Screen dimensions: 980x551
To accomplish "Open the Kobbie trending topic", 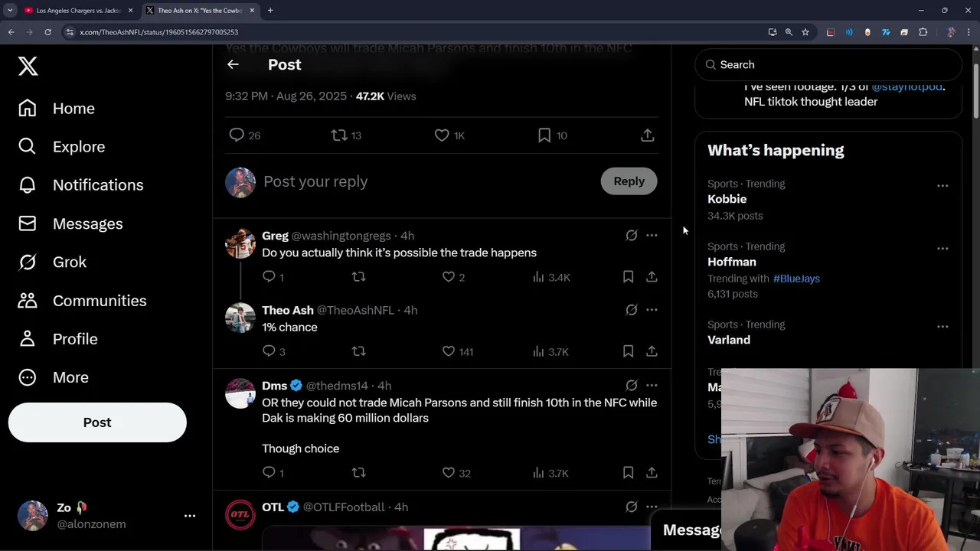I will pos(727,199).
